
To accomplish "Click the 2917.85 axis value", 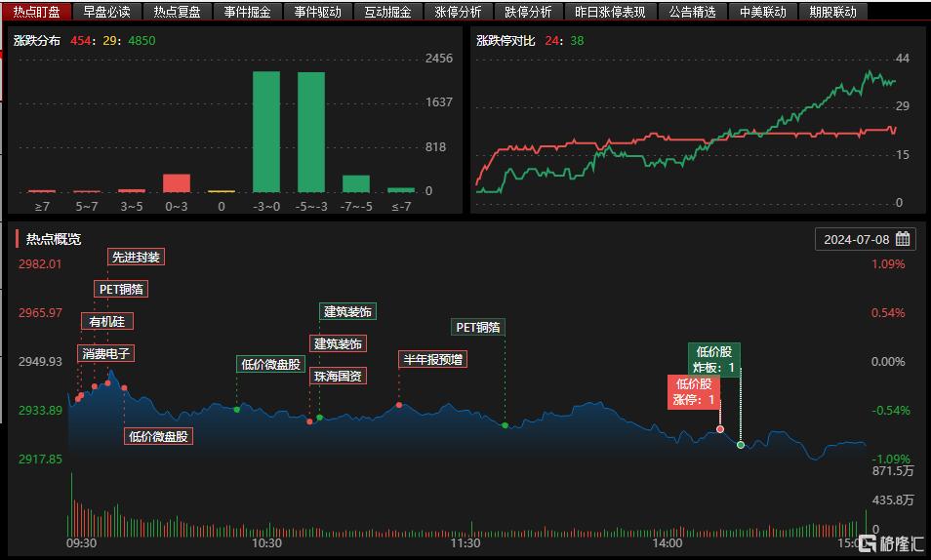I will click(40, 459).
